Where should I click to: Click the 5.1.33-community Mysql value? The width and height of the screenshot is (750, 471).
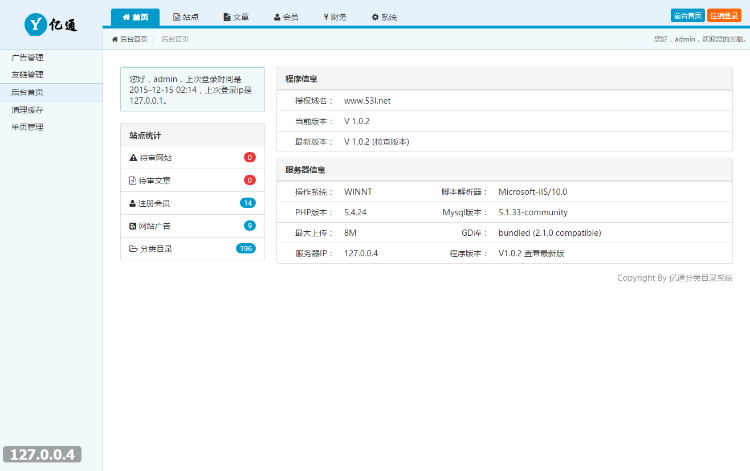coord(533,212)
